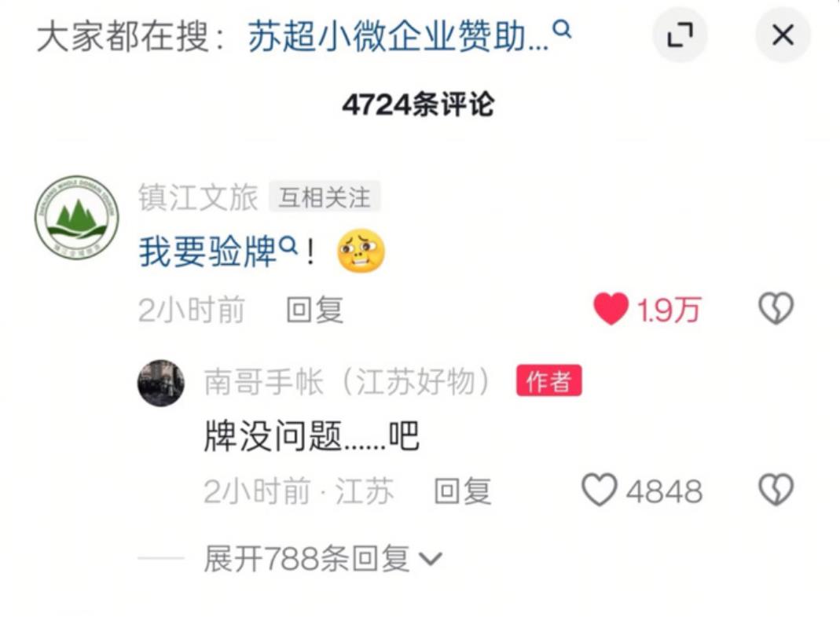This screenshot has width=840, height=621.
Task: Reply to the author's comment
Action: (462, 491)
